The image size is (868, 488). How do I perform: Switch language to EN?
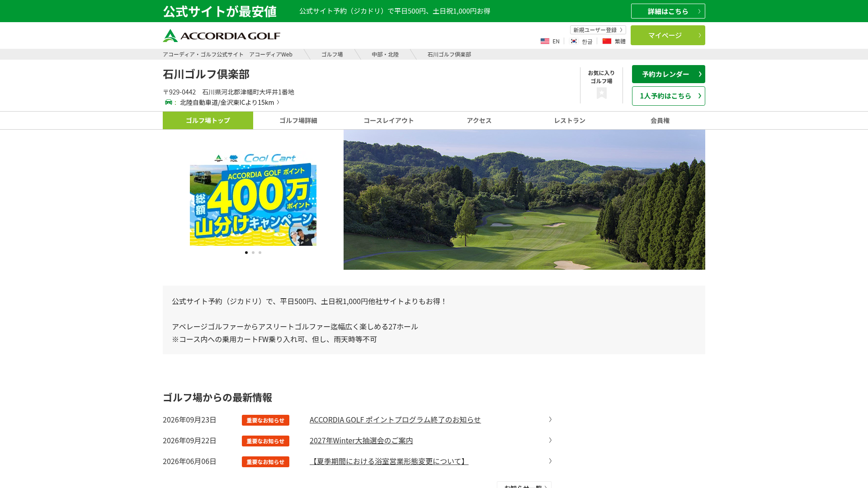point(556,41)
